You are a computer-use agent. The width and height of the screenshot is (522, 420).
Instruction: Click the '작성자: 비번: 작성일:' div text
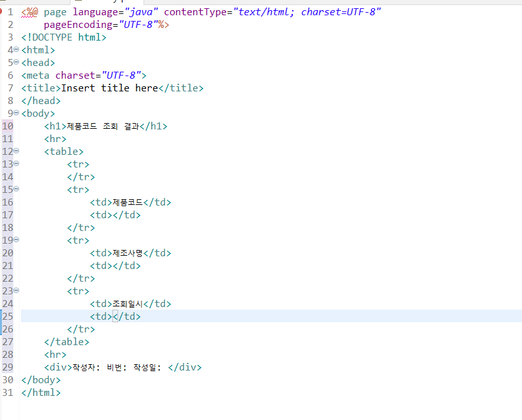pyautogui.click(x=117, y=367)
